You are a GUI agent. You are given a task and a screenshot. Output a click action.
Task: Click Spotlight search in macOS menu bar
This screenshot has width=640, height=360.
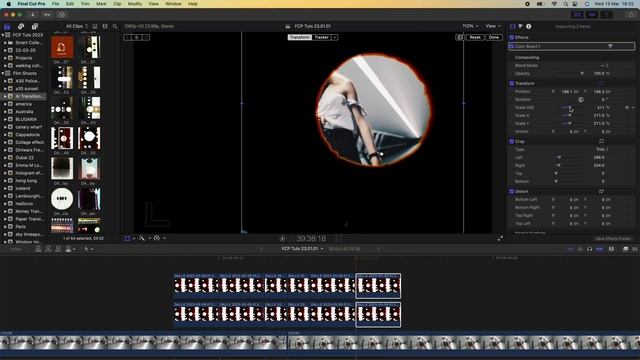[x=565, y=4]
